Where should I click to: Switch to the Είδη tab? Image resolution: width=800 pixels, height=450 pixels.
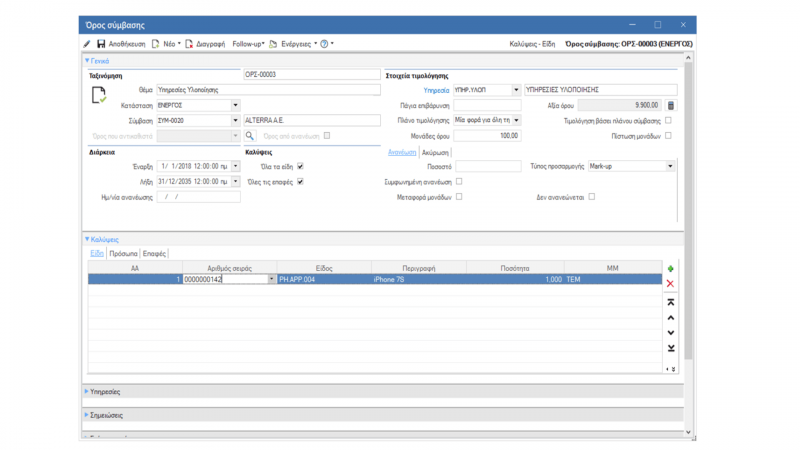(96, 254)
